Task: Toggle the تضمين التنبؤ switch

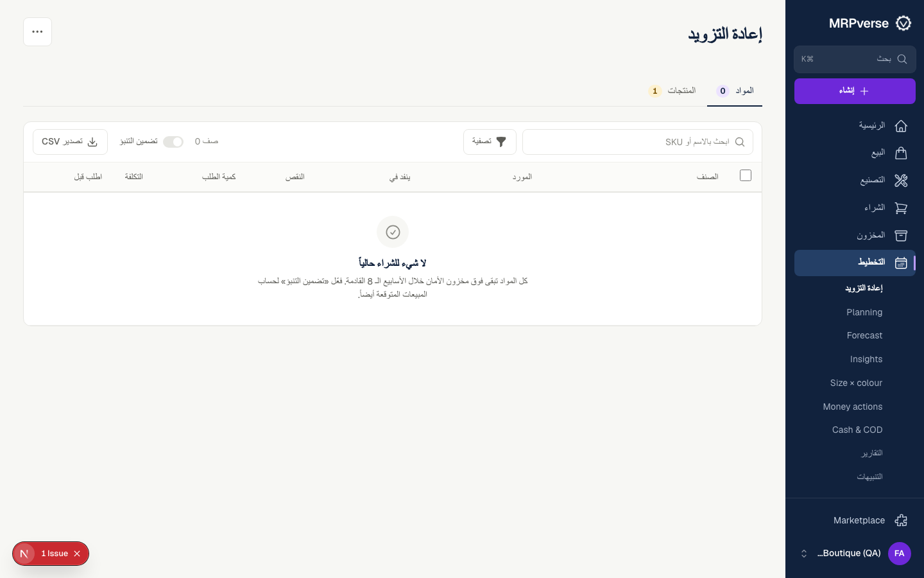Action: click(173, 142)
